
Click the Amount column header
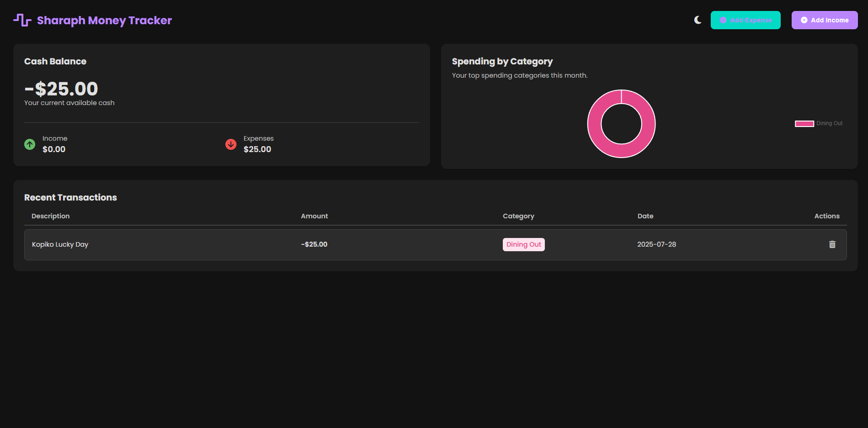click(x=314, y=216)
